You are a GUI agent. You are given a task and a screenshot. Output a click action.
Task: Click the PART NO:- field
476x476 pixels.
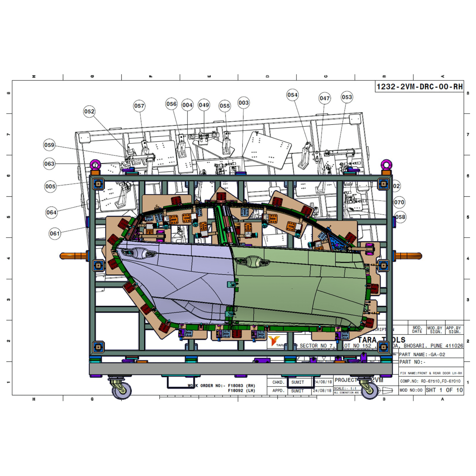click(x=431, y=362)
